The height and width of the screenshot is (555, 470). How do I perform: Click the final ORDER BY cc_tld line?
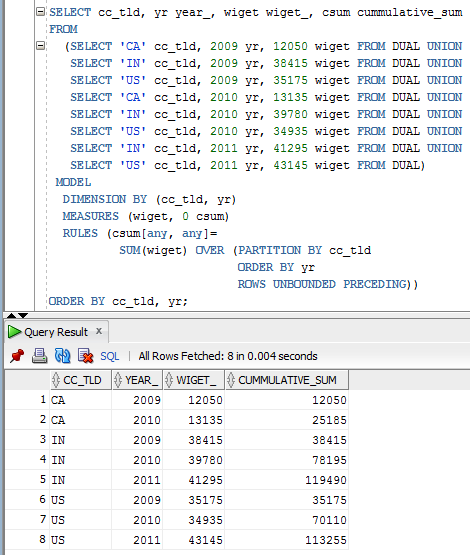pyautogui.click(x=118, y=301)
